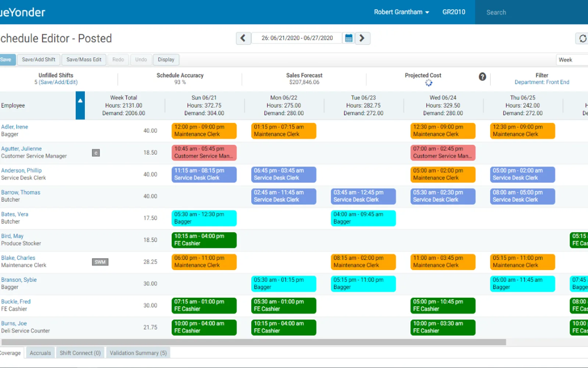This screenshot has height=368, width=588.
Task: Click the Sun 06/21 column header
Action: click(x=204, y=105)
